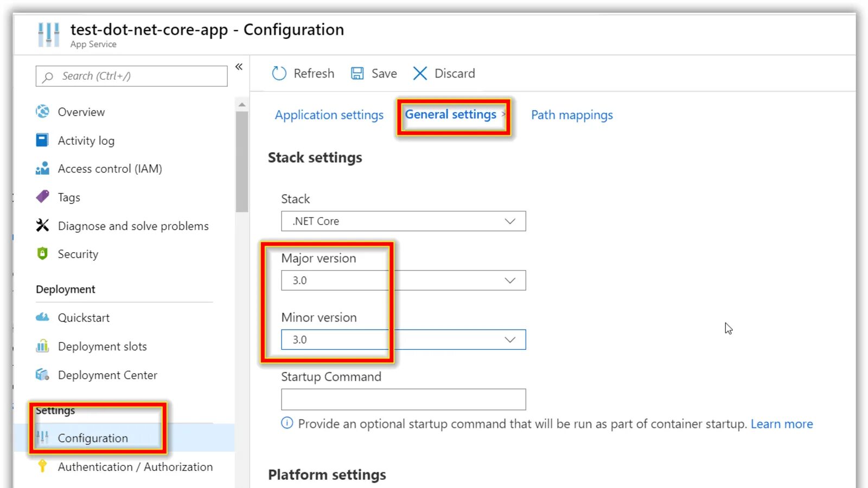Expand the Stack dropdown
Image resolution: width=868 pixels, height=488 pixels.
tap(403, 221)
